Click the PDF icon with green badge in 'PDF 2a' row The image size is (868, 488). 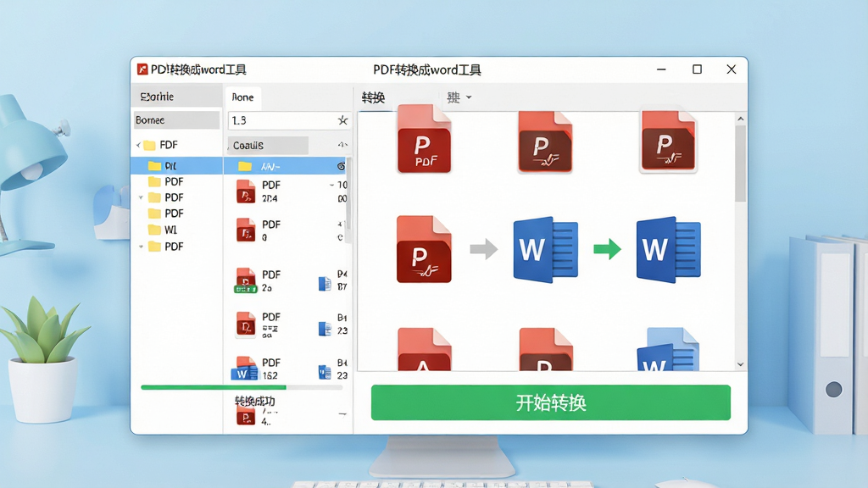point(245,280)
